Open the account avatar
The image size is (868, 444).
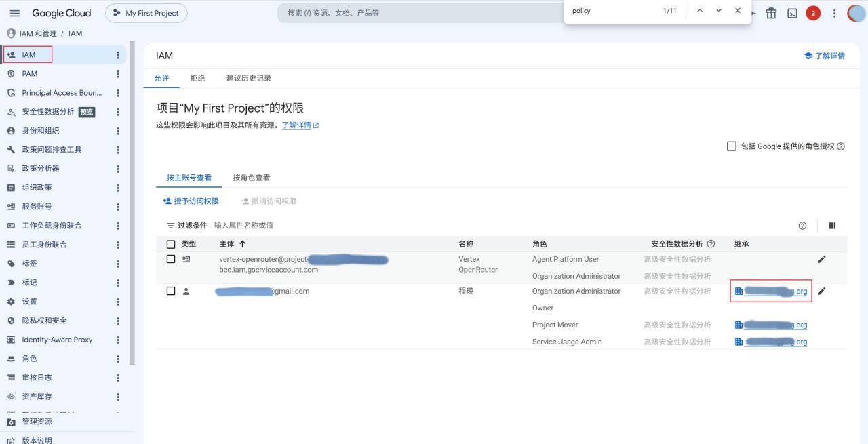[858, 13]
